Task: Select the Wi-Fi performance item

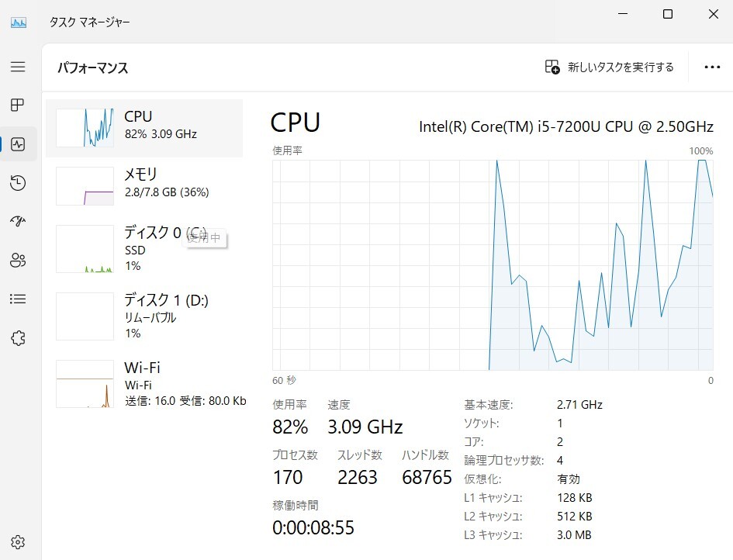Action: (x=144, y=384)
